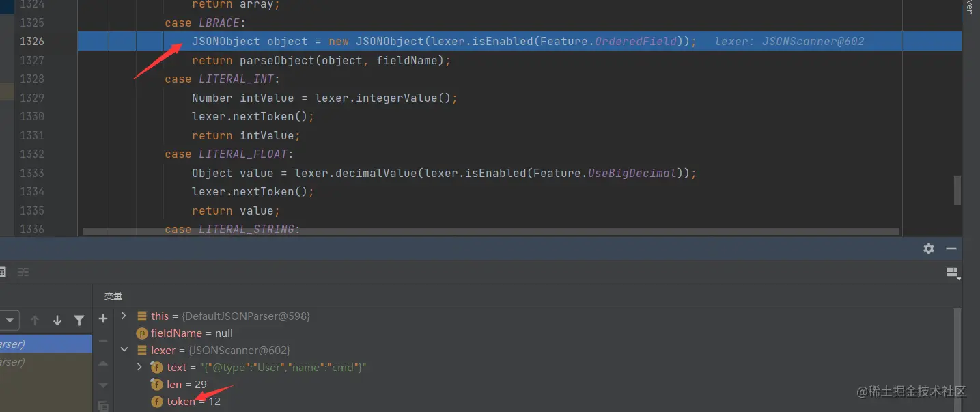Viewport: 980px width, 412px height.
Task: Collapse the lexer JSONScanner variable
Action: [x=124, y=350]
